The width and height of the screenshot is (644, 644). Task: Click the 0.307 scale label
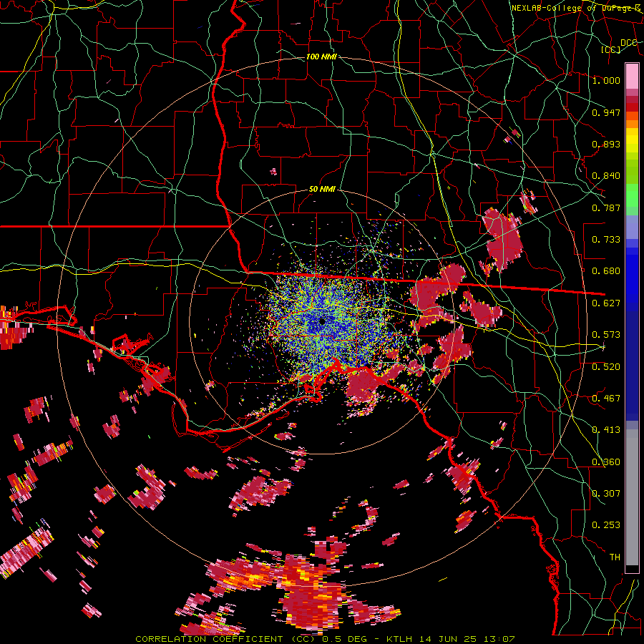[606, 494]
